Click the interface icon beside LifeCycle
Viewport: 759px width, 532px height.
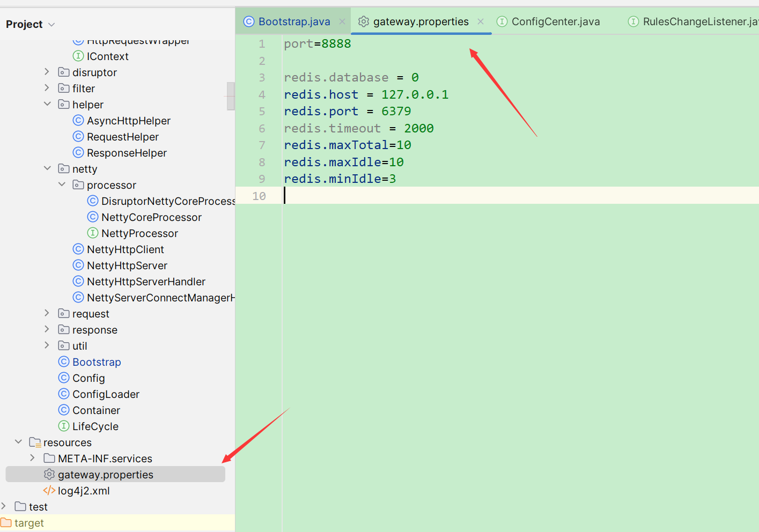coord(64,426)
